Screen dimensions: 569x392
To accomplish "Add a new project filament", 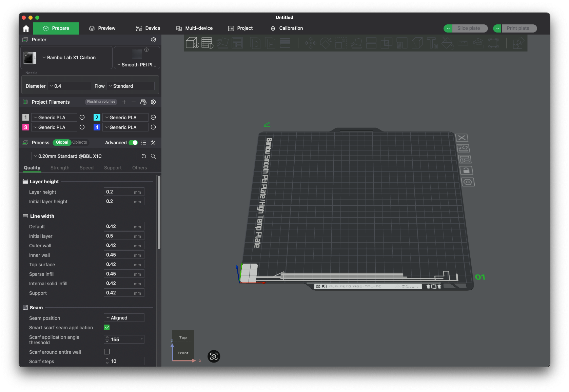I will (124, 102).
